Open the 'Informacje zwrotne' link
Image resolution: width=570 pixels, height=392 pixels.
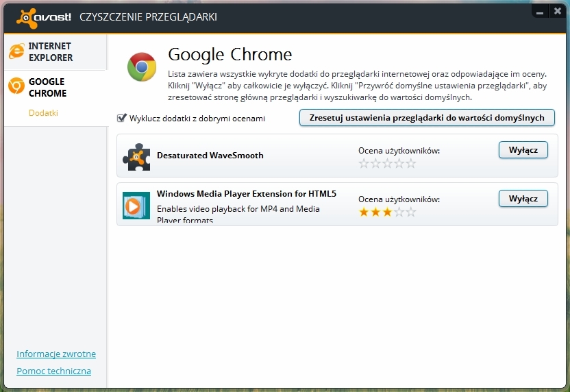pos(56,354)
